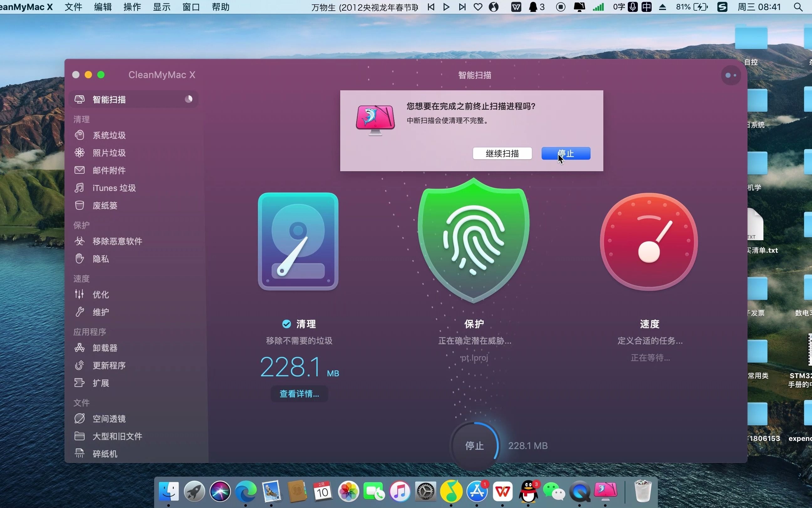Open Finder from the Dock
The width and height of the screenshot is (812, 508).
point(169,491)
